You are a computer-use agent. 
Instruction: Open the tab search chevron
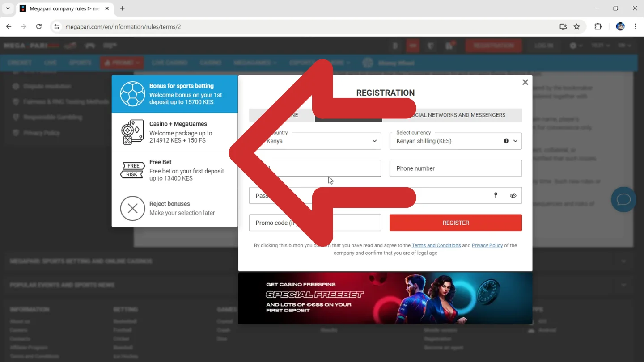8,8
